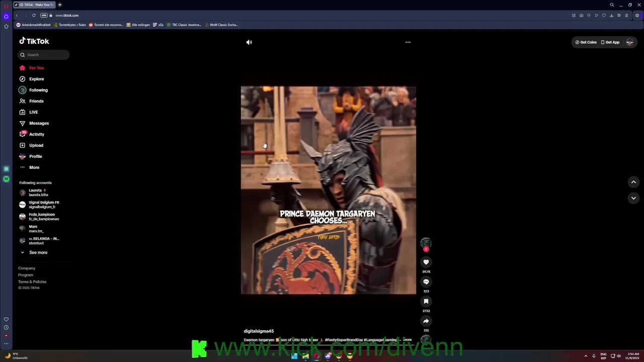The image size is (644, 362).
Task: Open Profile from the sidebar
Action: 31,156
